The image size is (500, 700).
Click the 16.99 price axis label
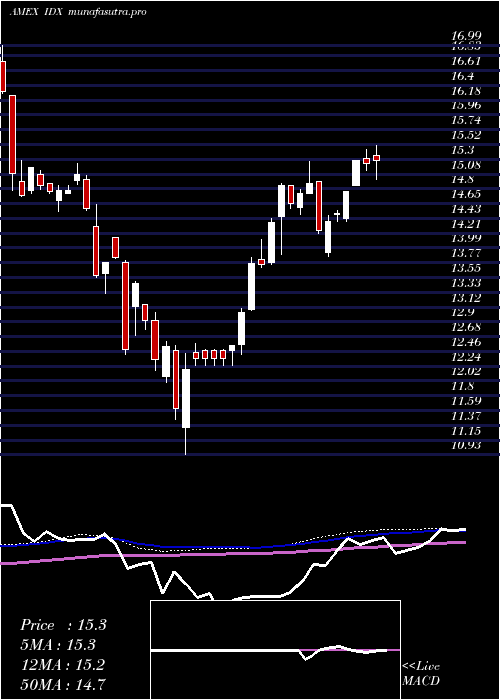tap(466, 36)
